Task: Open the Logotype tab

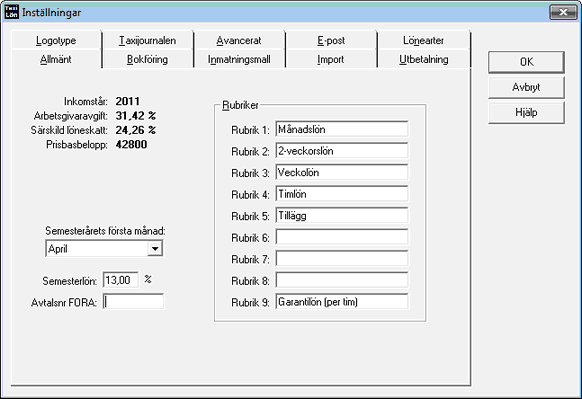Action: coord(56,40)
